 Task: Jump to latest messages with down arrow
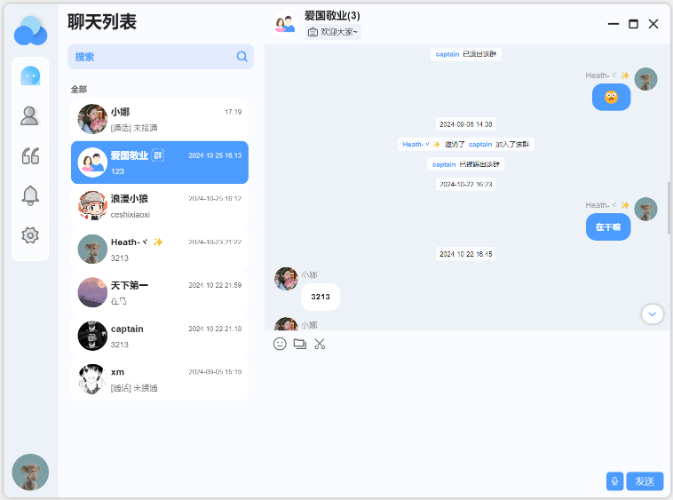click(652, 314)
